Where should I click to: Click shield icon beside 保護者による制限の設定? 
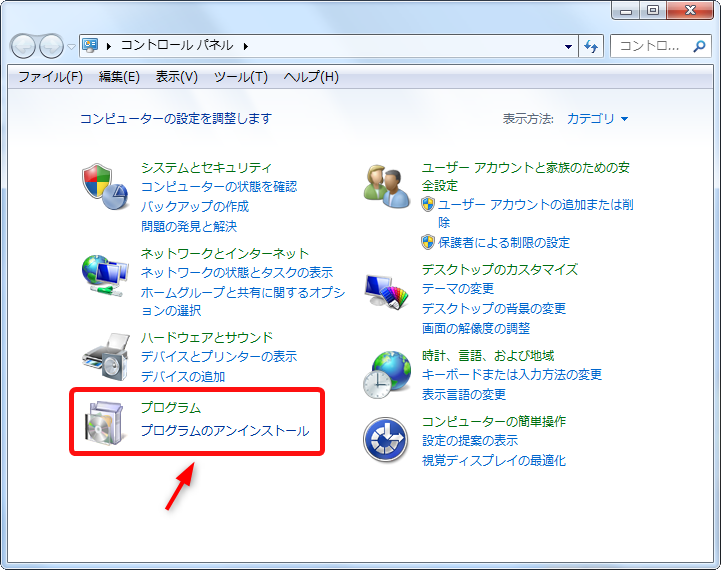[428, 242]
